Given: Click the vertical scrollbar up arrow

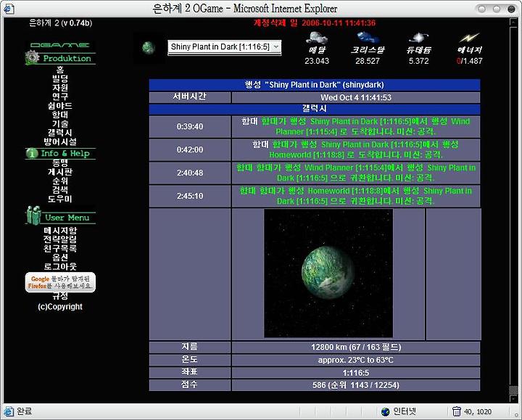Looking at the screenshot, I should click(513, 22).
